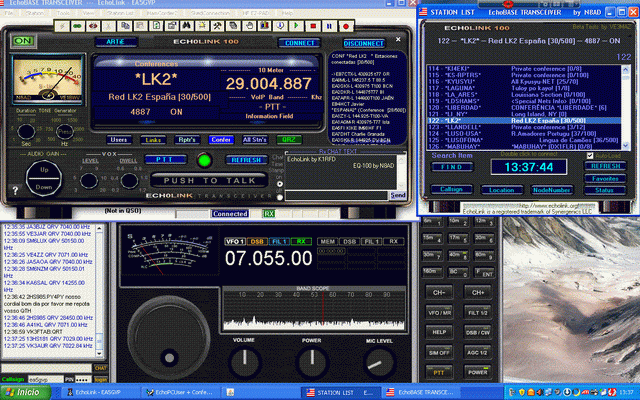Viewport: 640px width, 400px height.
Task: Select the chat time stamp 'on' radio button
Action: (x=280, y=184)
